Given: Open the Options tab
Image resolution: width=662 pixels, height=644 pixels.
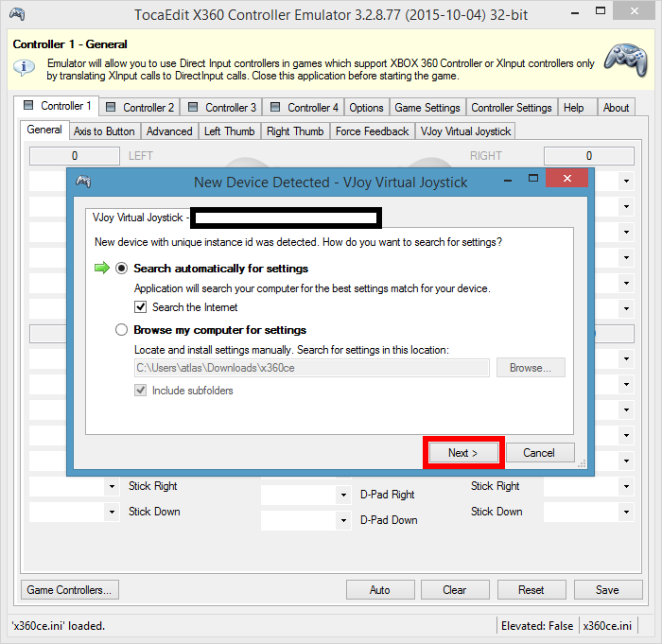Looking at the screenshot, I should 366,107.
